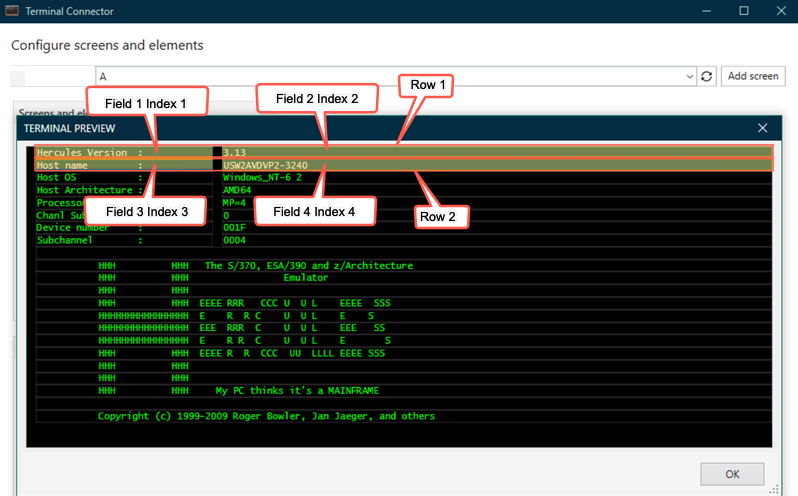The height and width of the screenshot is (496, 798).
Task: Select the 'AMD64' value field
Action: tap(497, 190)
